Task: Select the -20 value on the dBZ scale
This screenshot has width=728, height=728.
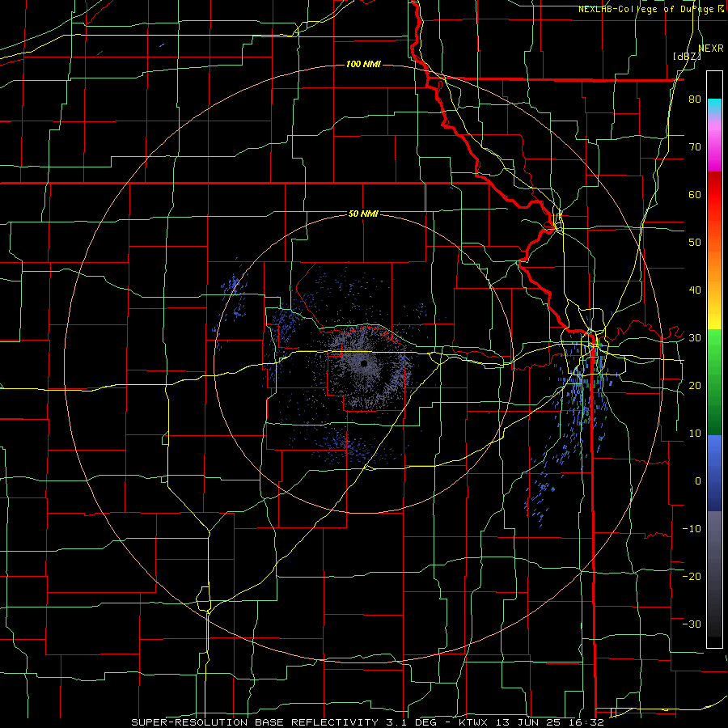Action: click(692, 576)
